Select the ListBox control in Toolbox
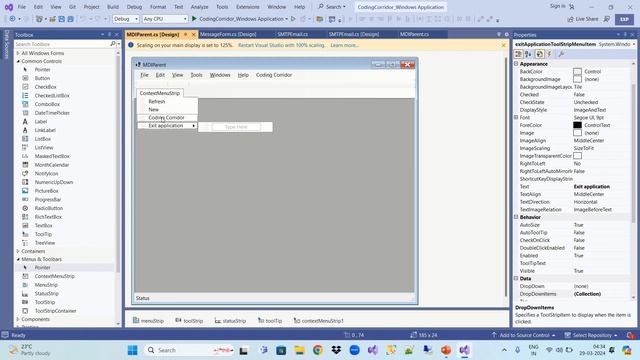This screenshot has width=640, height=360. coord(42,139)
